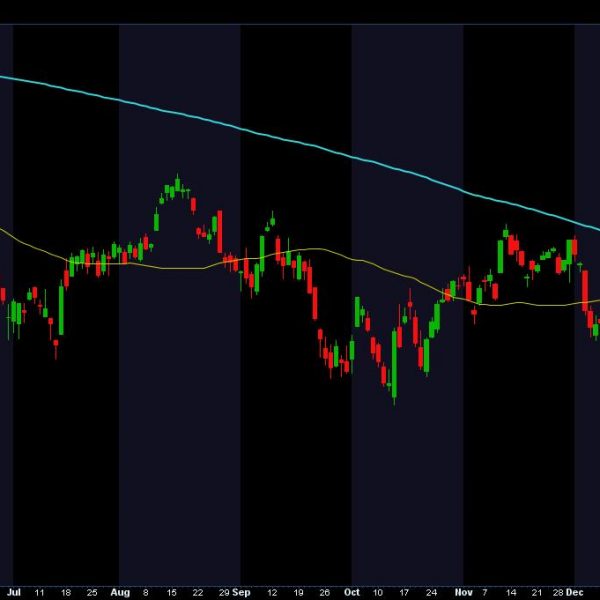Select the Dec month label on the axis
Screen dimensions: 600x600
click(x=574, y=592)
